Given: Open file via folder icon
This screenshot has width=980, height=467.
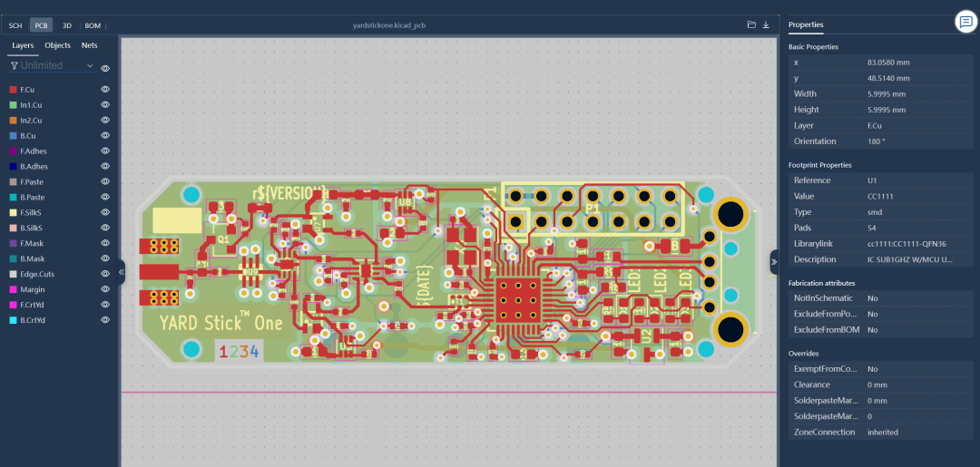Looking at the screenshot, I should (752, 25).
